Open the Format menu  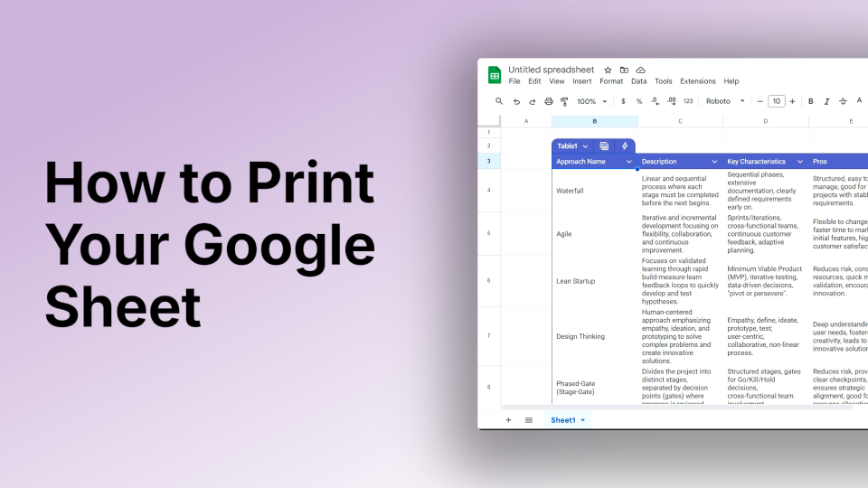coord(611,81)
